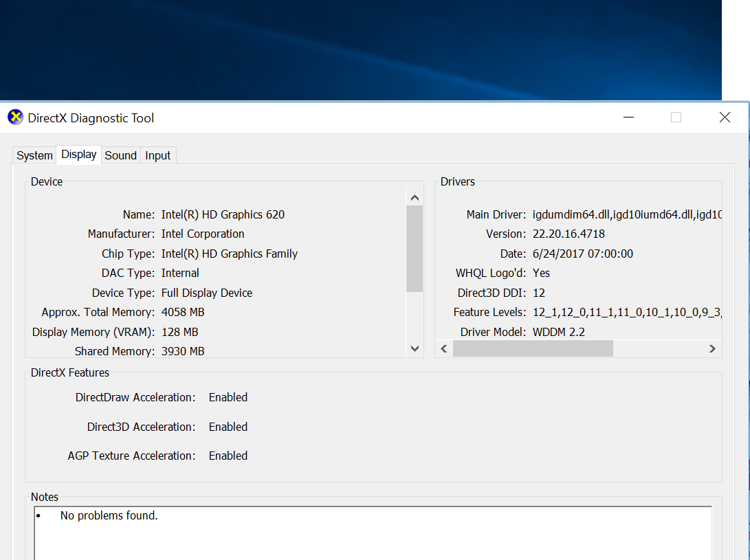Click the driver date '6/24/2017 07:00:00'
Viewport: 750px width, 560px height.
coord(582,254)
